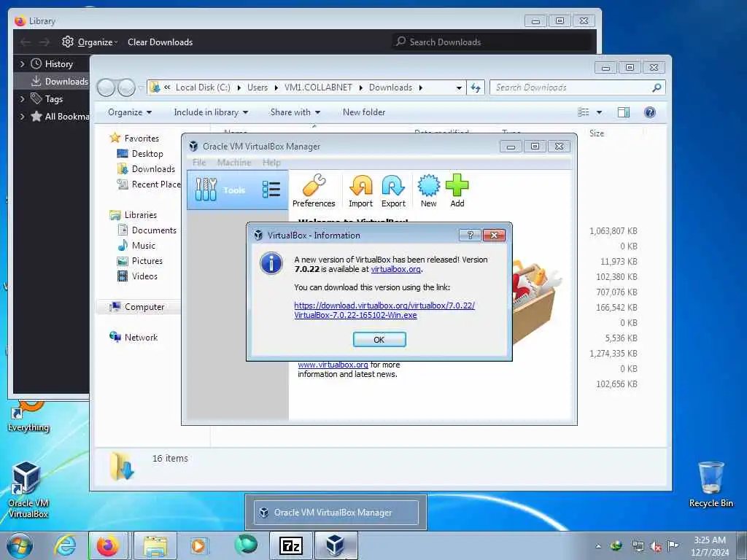747x560 pixels.
Task: Click the Export appliance icon
Action: click(x=393, y=190)
